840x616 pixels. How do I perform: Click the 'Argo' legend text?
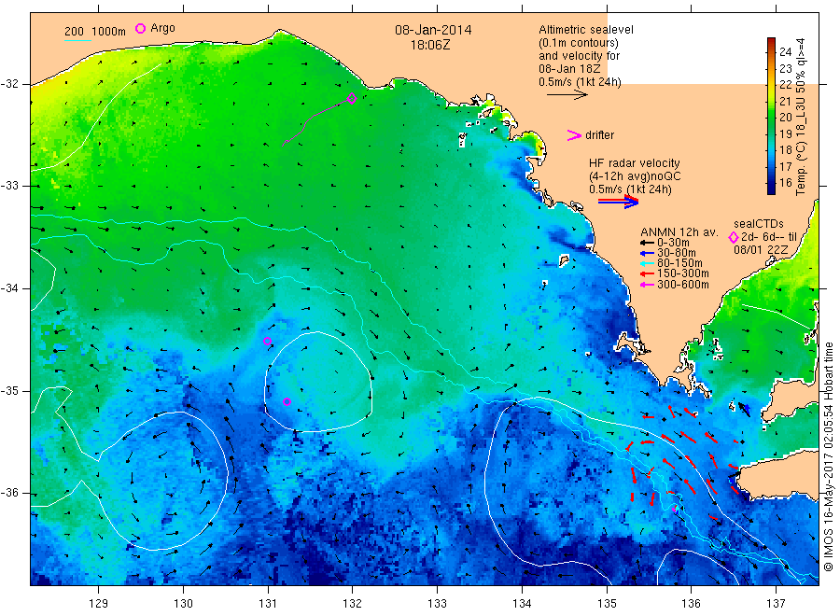pyautogui.click(x=162, y=28)
